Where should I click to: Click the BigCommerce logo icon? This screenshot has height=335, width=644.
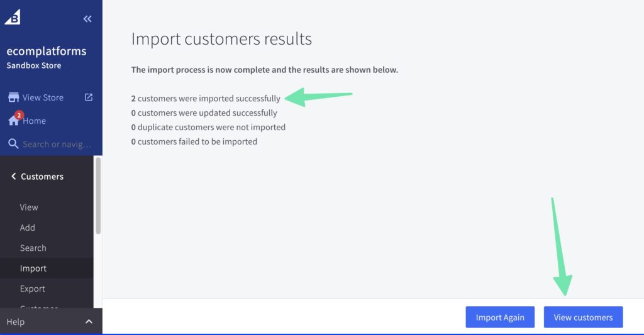(13, 17)
